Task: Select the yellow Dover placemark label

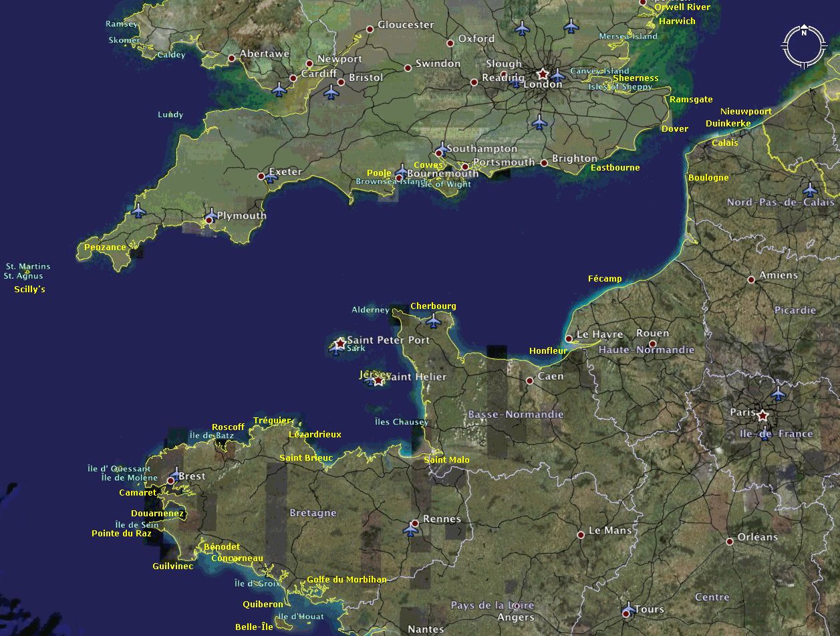Action: pyautogui.click(x=674, y=129)
